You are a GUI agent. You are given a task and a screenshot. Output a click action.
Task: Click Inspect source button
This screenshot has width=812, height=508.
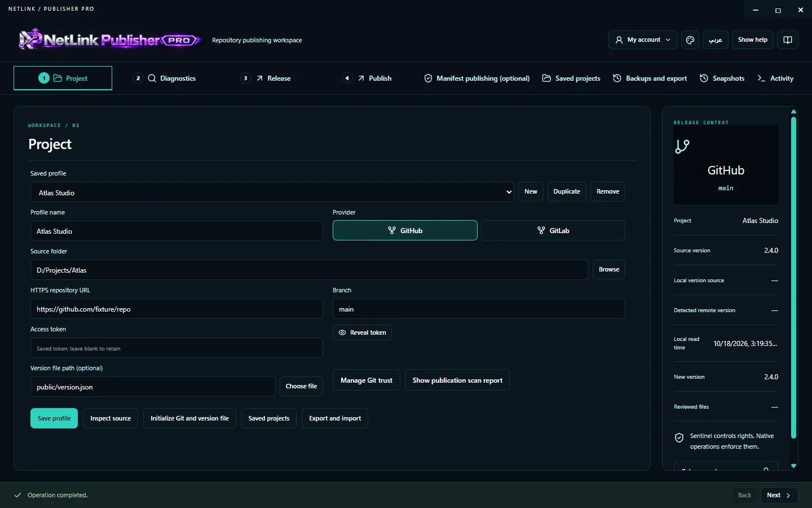pos(111,418)
